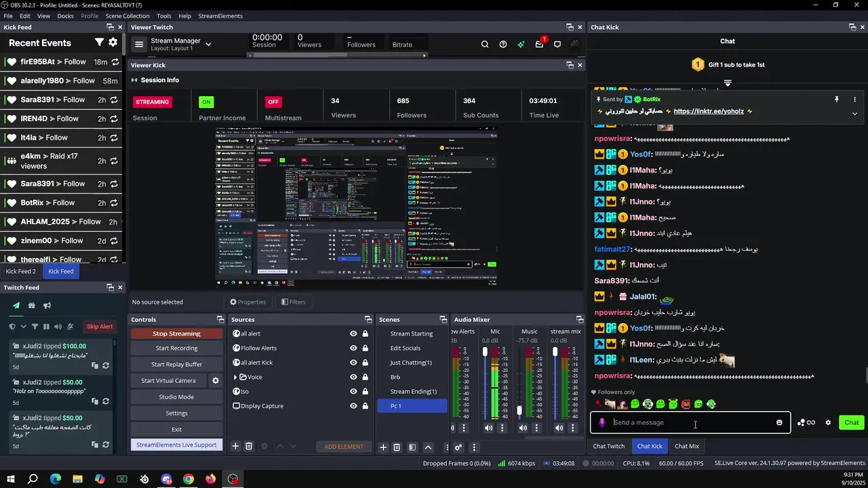
Task: Click the search icon in Viewer Twitch toolbar
Action: point(485,44)
